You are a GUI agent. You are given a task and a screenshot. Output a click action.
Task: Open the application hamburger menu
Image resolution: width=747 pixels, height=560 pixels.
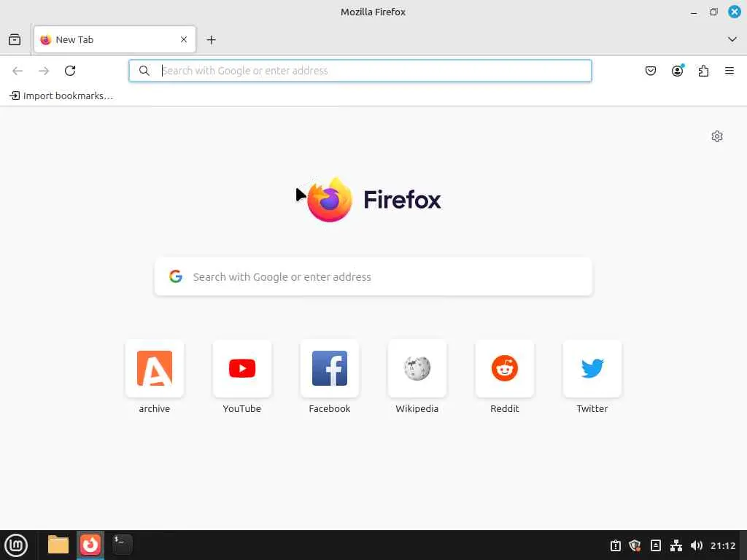tap(729, 71)
